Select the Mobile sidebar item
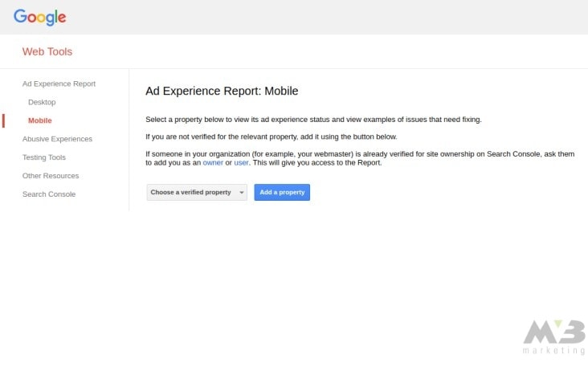Viewport: 588px width, 367px height. coord(39,120)
